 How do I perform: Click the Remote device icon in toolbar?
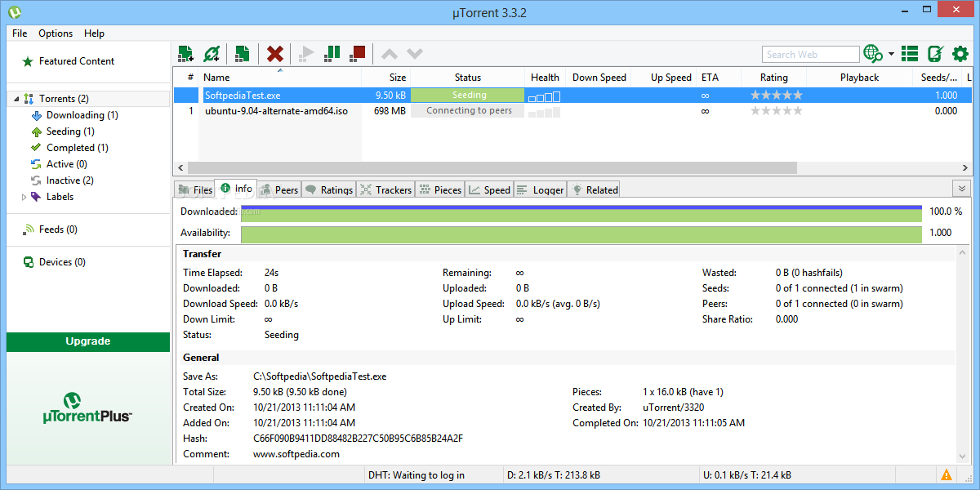click(x=935, y=54)
